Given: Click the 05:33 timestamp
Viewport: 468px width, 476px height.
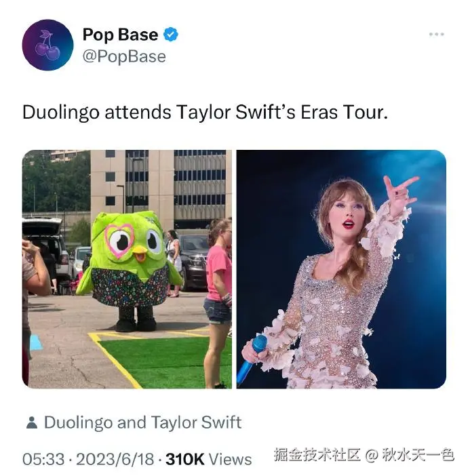Looking at the screenshot, I should 43,459.
